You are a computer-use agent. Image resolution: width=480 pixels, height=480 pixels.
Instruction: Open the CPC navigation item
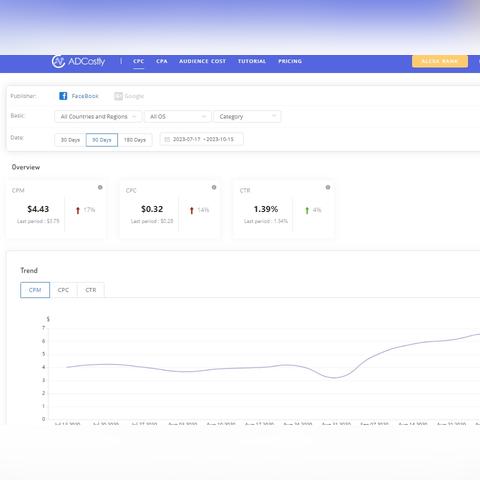point(139,61)
